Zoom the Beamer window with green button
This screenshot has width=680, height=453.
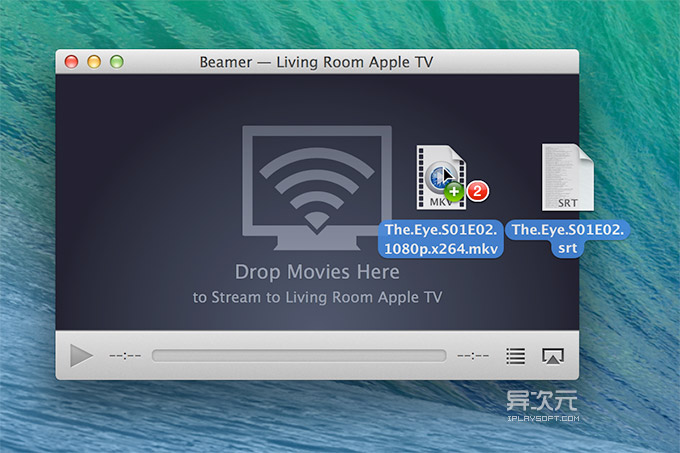[116, 62]
